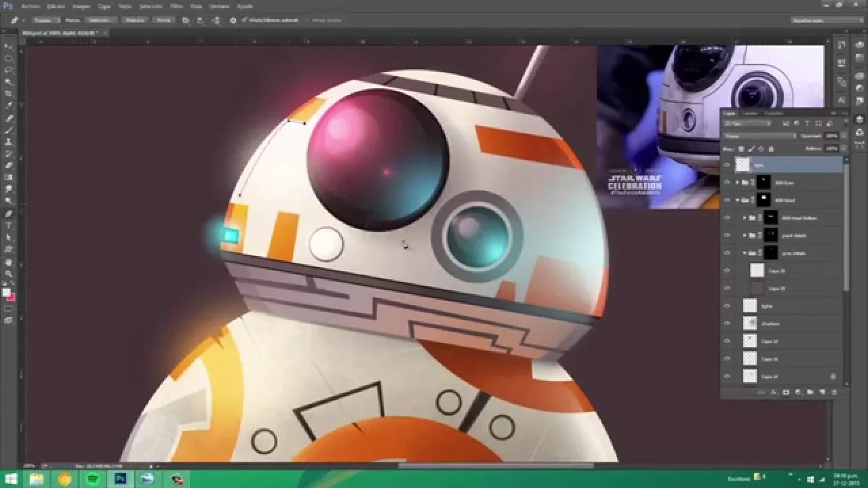Toggle Auto Add/Delete checkbox
This screenshot has height=488, width=868.
244,20
